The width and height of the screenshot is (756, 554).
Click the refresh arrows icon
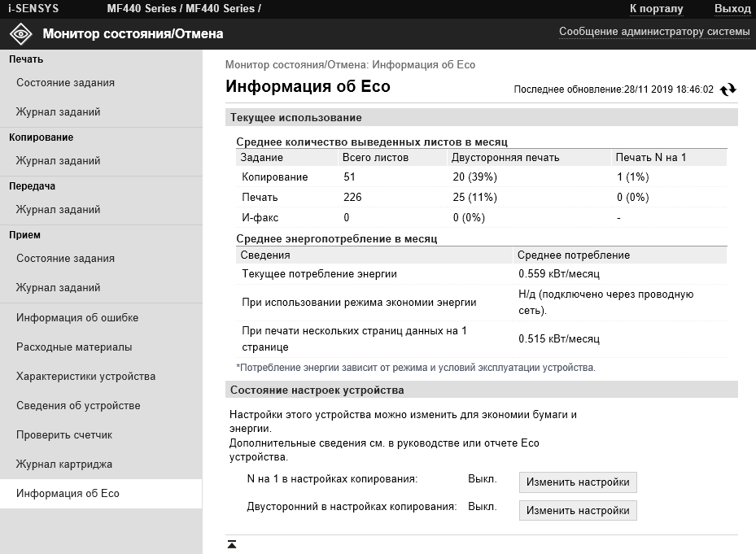point(728,89)
